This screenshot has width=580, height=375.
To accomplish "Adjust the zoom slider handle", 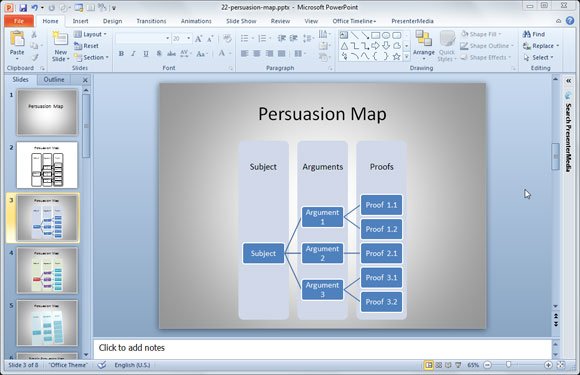I will click(x=509, y=365).
